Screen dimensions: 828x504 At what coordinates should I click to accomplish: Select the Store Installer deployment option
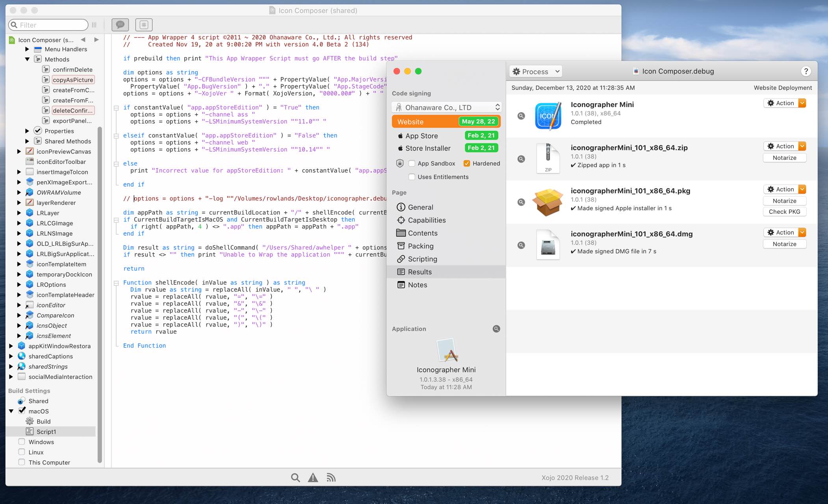click(446, 148)
